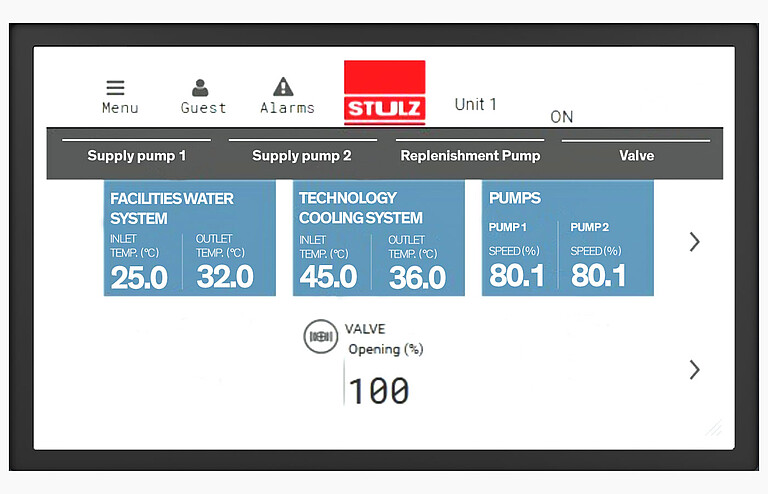Viewport: 768px width, 494px height.
Task: Expand the next-tiles chevron beside Pumps
Action: point(695,241)
